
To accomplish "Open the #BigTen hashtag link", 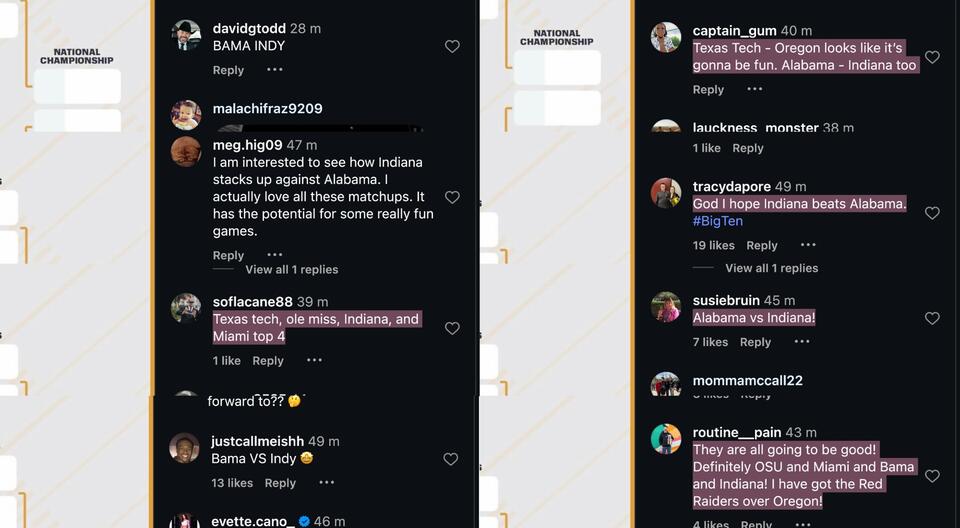I will [x=718, y=221].
